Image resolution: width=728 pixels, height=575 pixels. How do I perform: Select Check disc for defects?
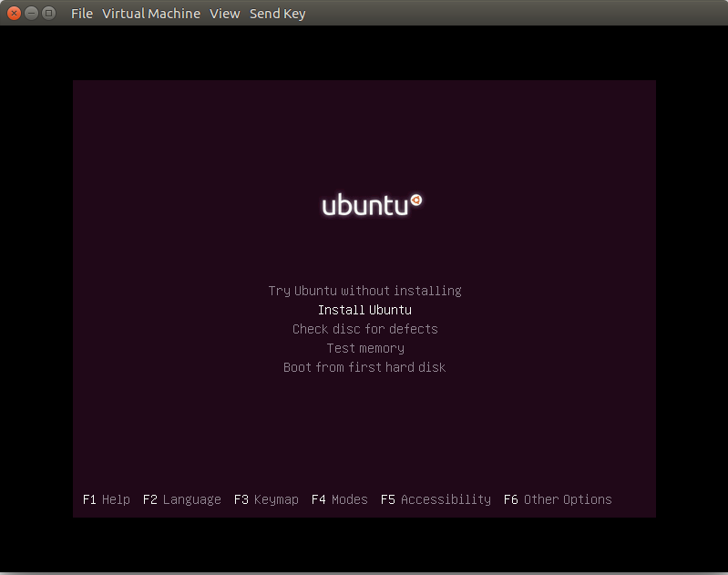coord(364,329)
